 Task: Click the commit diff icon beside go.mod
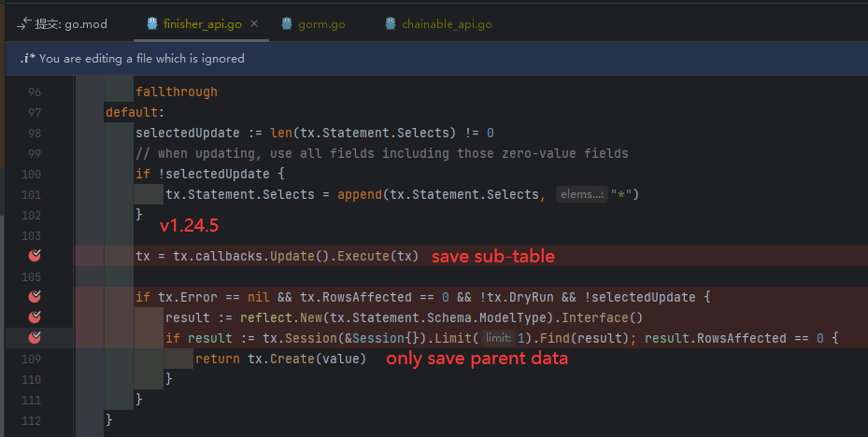pyautogui.click(x=23, y=23)
